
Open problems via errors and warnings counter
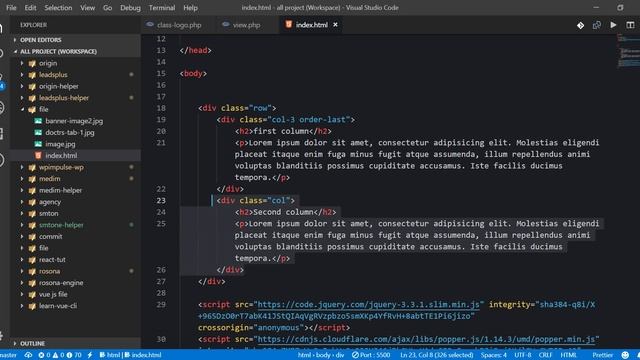tap(60, 355)
